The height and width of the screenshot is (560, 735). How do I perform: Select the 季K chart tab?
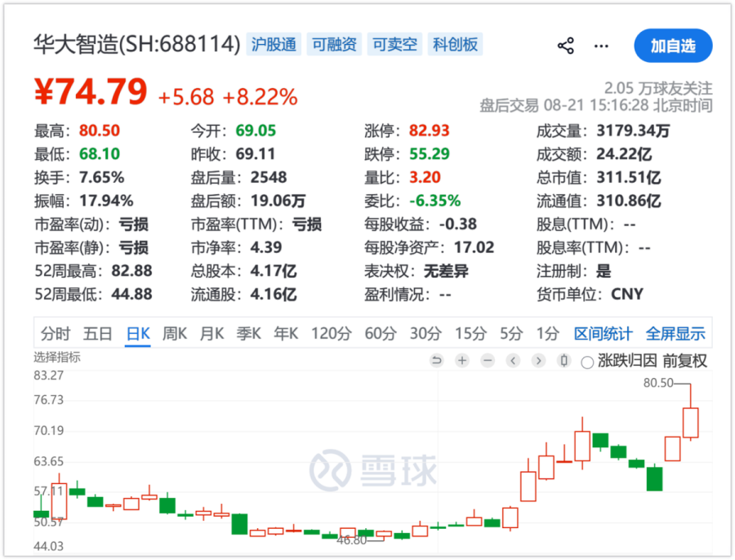(x=248, y=334)
